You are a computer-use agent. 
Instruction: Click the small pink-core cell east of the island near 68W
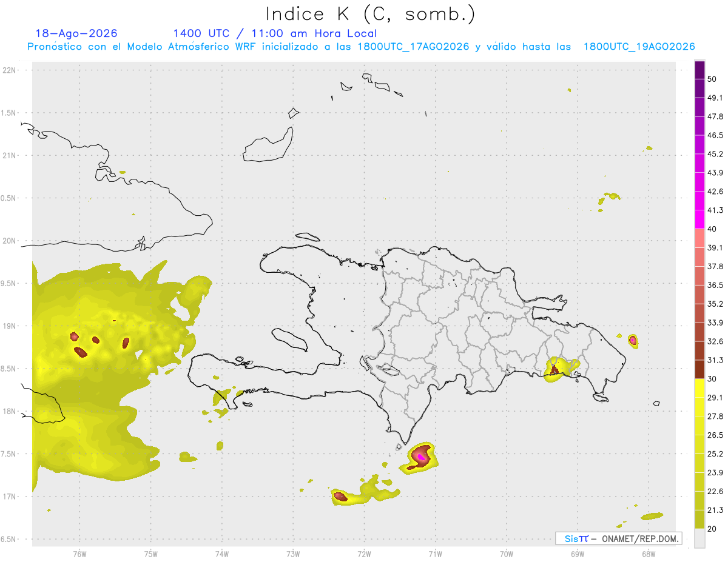633,340
